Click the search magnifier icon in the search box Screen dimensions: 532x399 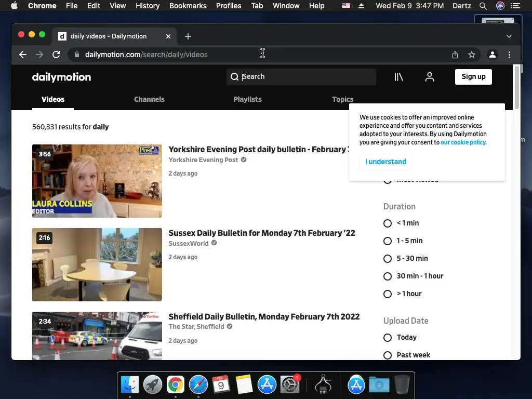coord(234,77)
